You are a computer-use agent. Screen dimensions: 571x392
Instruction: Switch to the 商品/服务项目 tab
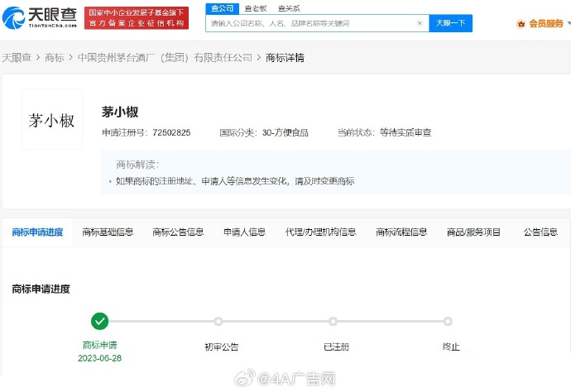474,232
